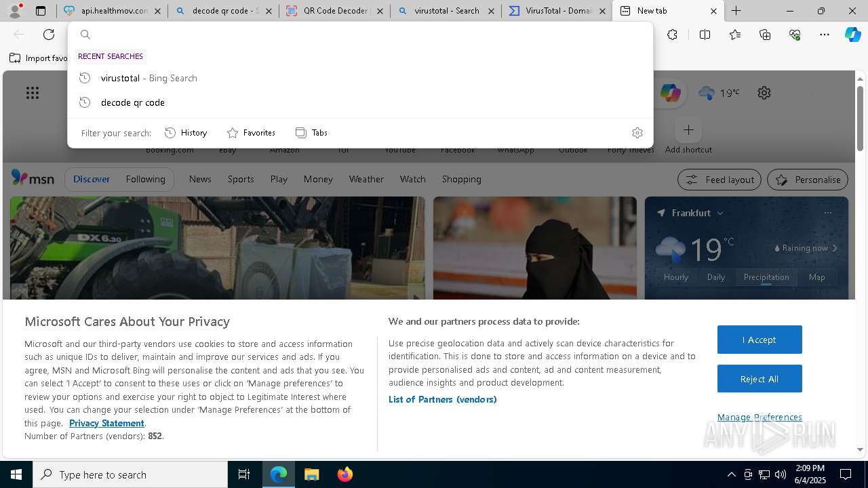868x488 pixels.
Task: Open the Watch category
Action: point(412,179)
